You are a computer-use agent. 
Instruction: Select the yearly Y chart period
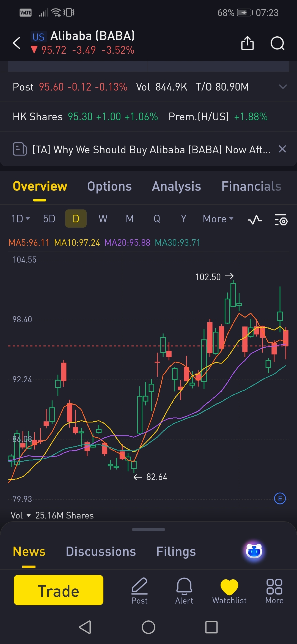click(184, 219)
